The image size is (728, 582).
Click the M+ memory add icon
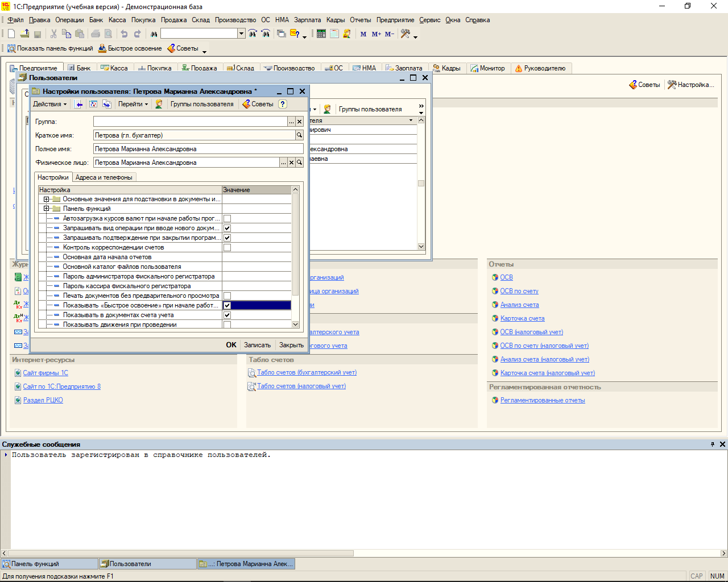pos(377,34)
